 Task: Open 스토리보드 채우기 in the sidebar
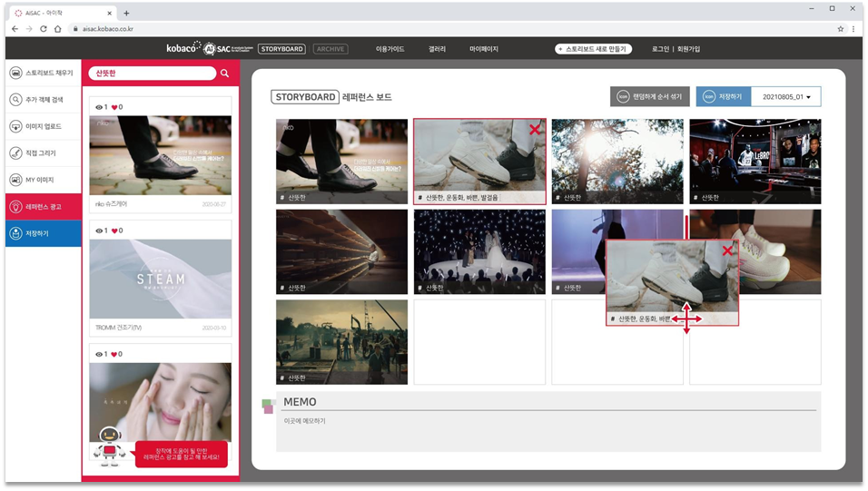pyautogui.click(x=43, y=73)
